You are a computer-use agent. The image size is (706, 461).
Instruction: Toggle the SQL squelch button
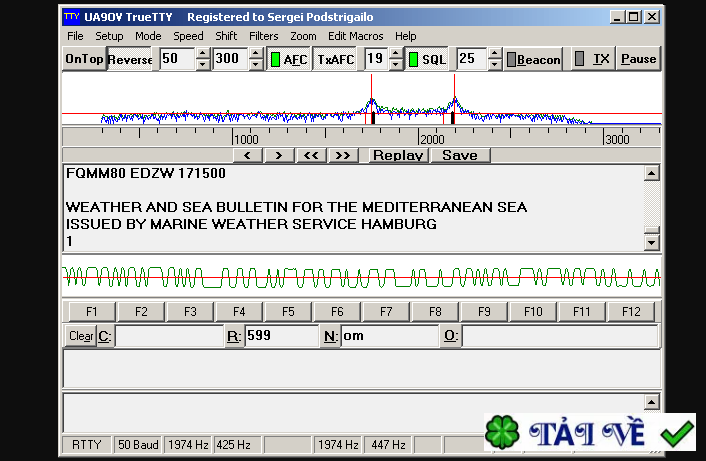(x=427, y=59)
